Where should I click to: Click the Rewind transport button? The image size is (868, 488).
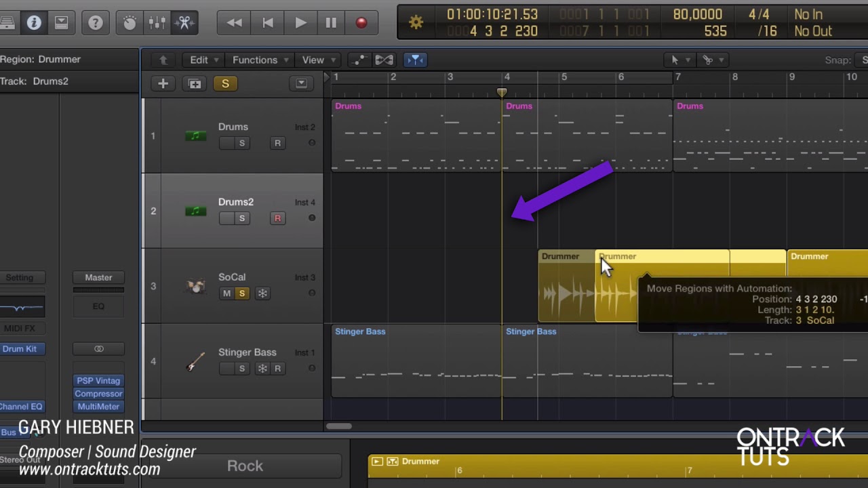(235, 23)
